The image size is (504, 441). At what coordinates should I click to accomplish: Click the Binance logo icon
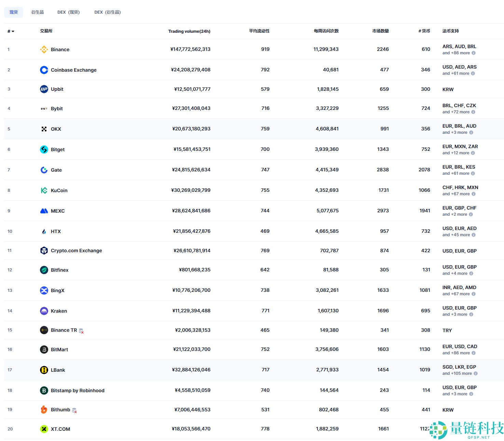pyautogui.click(x=44, y=49)
